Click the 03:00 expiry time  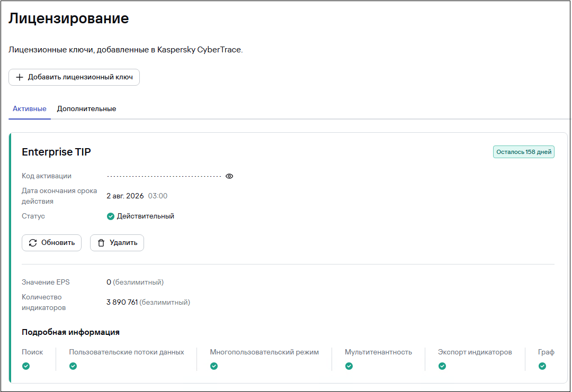click(158, 196)
